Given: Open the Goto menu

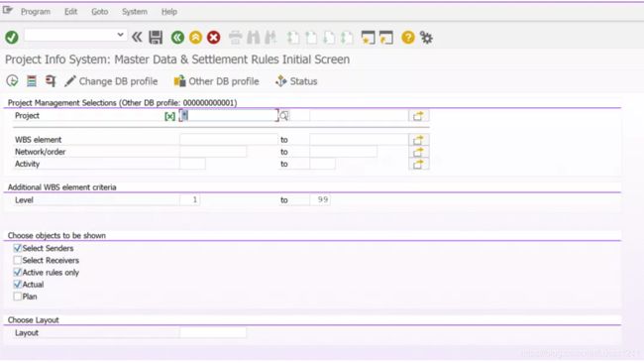Looking at the screenshot, I should [x=100, y=12].
